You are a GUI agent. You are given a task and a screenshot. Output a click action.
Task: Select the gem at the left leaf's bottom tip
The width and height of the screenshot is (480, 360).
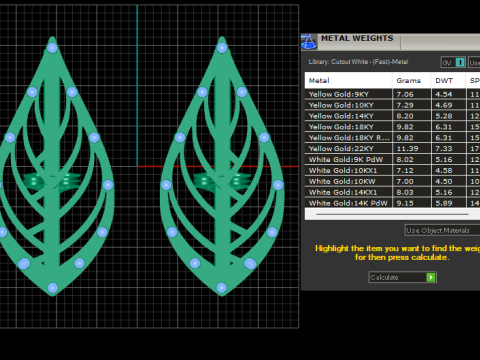coord(53,288)
